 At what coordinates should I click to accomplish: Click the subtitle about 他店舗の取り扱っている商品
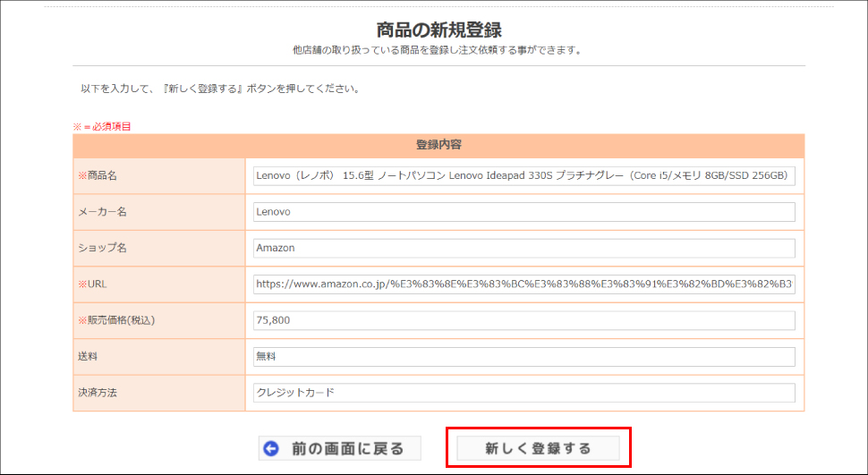coord(438,50)
